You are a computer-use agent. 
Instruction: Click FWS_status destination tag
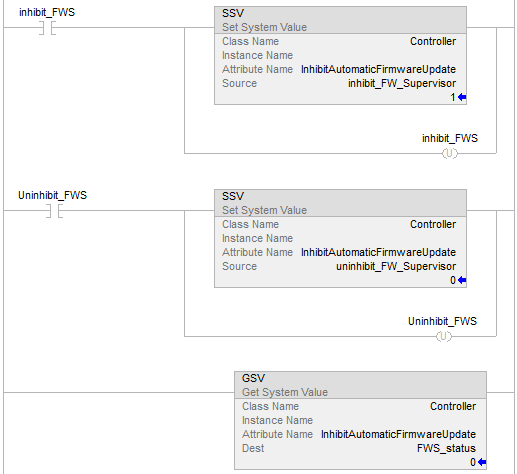point(446,448)
